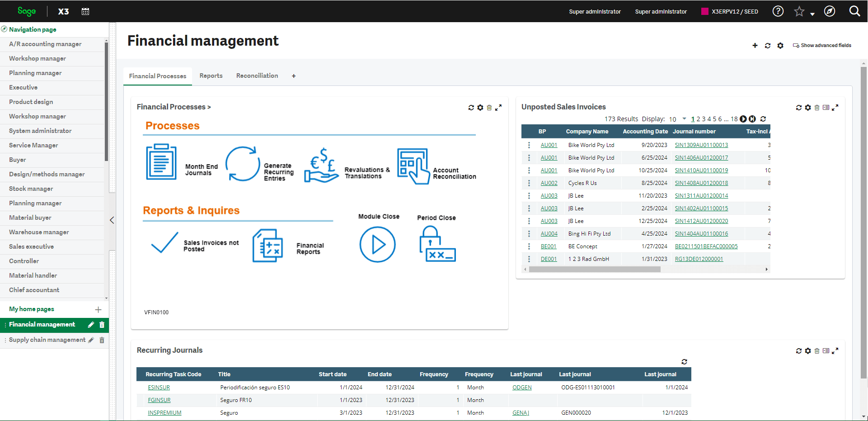Image resolution: width=868 pixels, height=421 pixels.
Task: Click the calendar icon next to the X3 logo
Action: click(x=85, y=11)
